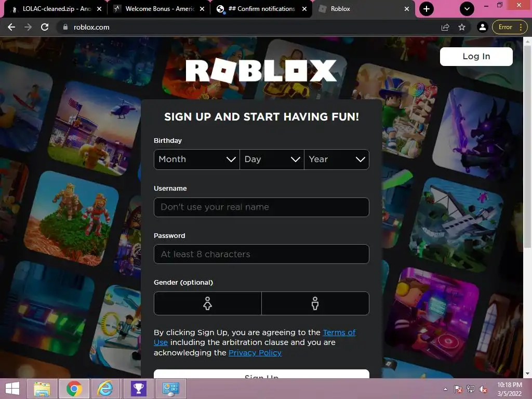This screenshot has width=532, height=399.
Task: Launch Internet Explorer from the taskbar
Action: pyautogui.click(x=105, y=389)
